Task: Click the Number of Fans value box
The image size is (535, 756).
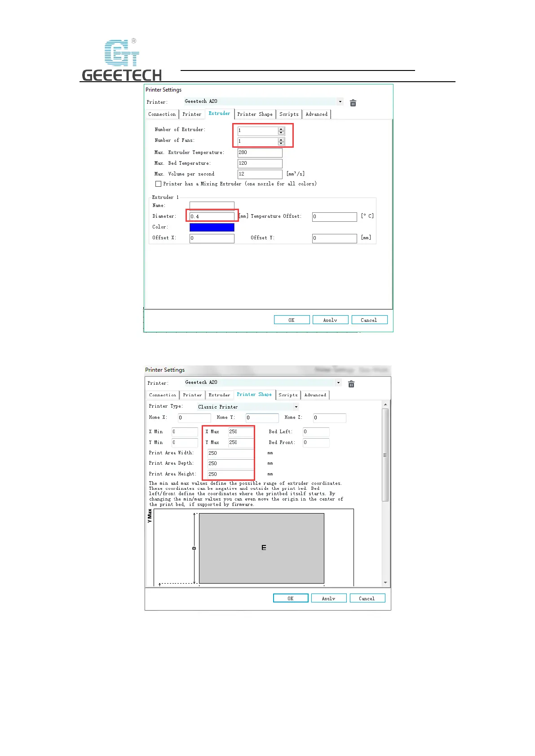Action: pos(258,141)
